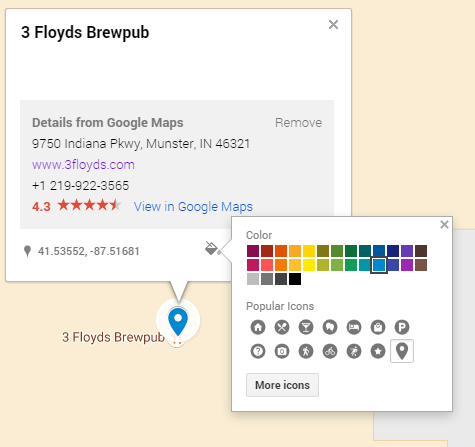Close the 3 Floyds Brewpub info window

point(333,24)
